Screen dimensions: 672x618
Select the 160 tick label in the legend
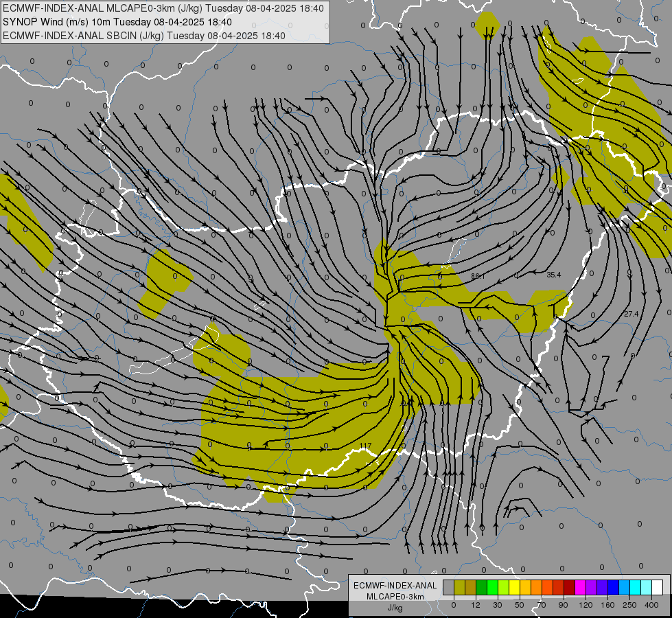(607, 605)
